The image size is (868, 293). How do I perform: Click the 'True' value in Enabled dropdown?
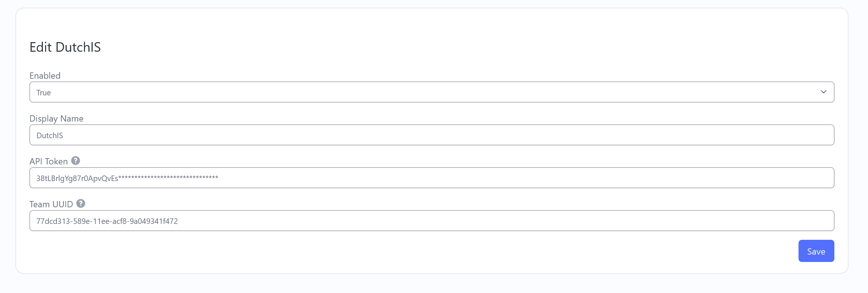click(44, 93)
